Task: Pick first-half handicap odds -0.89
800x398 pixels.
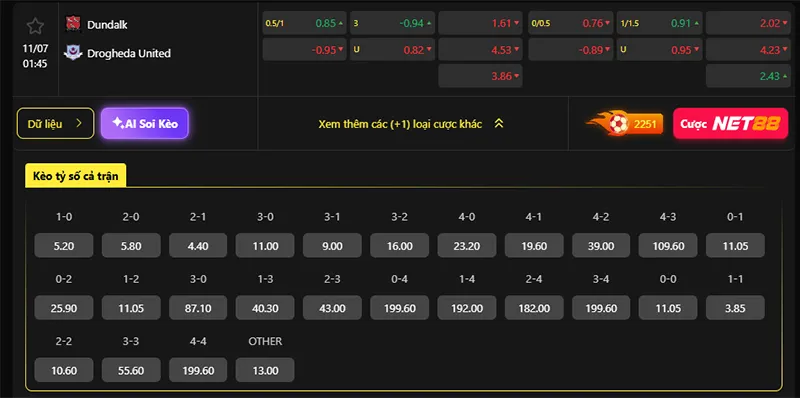Action: click(x=570, y=49)
